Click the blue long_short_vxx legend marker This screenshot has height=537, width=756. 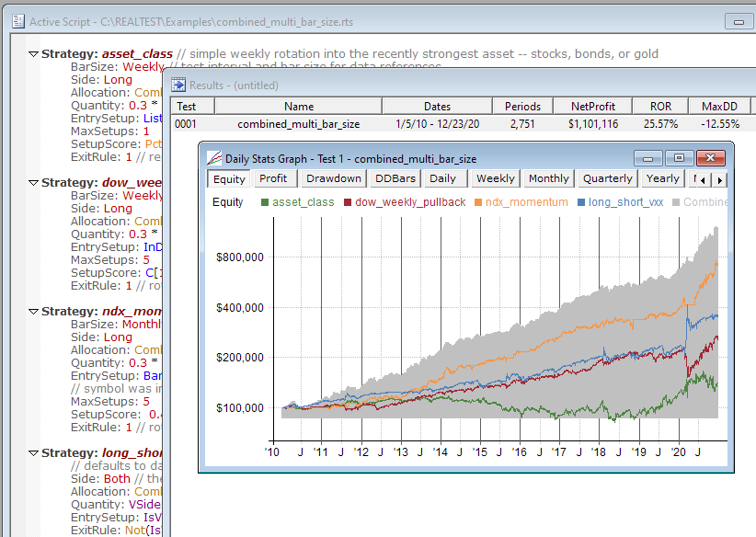(x=581, y=202)
